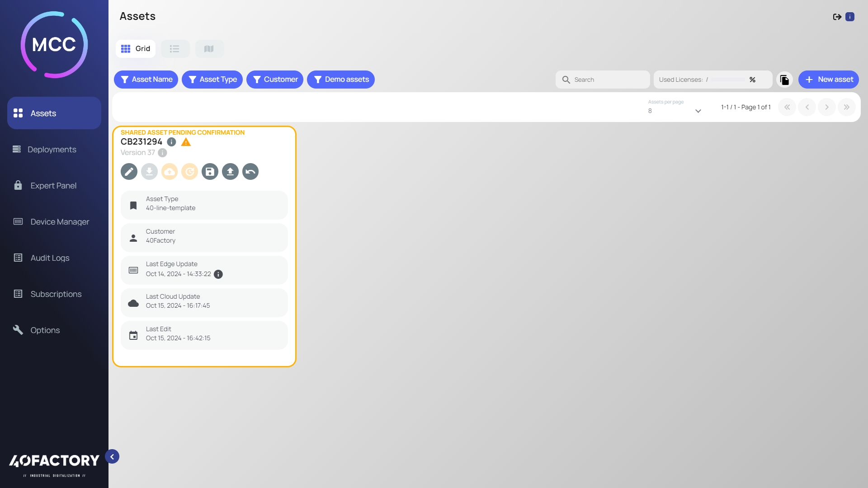
Task: Collapse the sidebar with chevron button
Action: pos(112,457)
